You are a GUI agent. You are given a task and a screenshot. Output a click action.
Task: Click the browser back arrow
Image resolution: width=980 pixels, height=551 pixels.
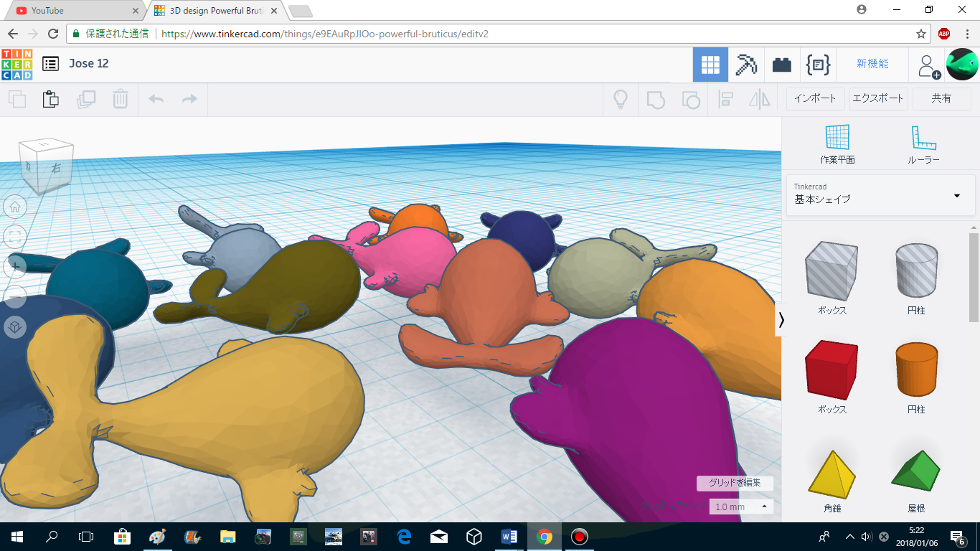[x=12, y=34]
